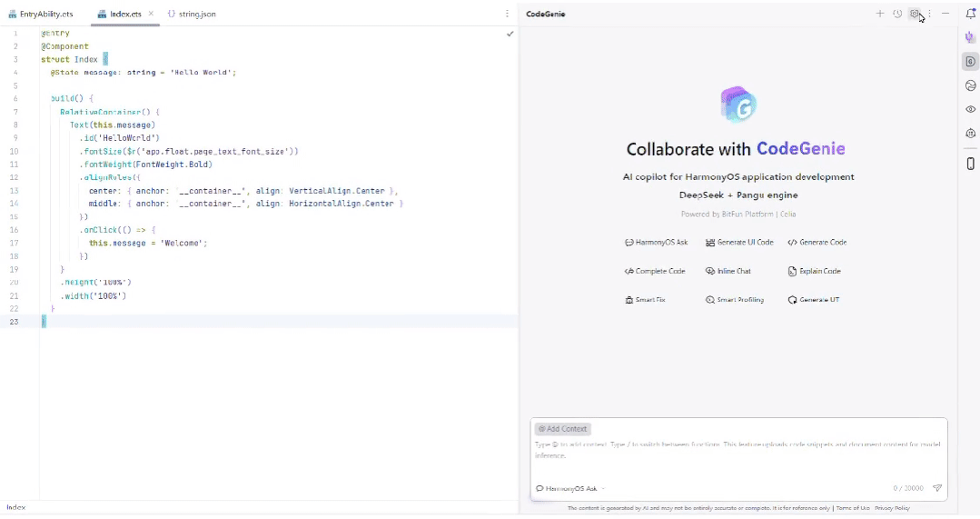This screenshot has width=980, height=519.
Task: Start a new CodeGenie chat with plus icon
Action: click(879, 14)
